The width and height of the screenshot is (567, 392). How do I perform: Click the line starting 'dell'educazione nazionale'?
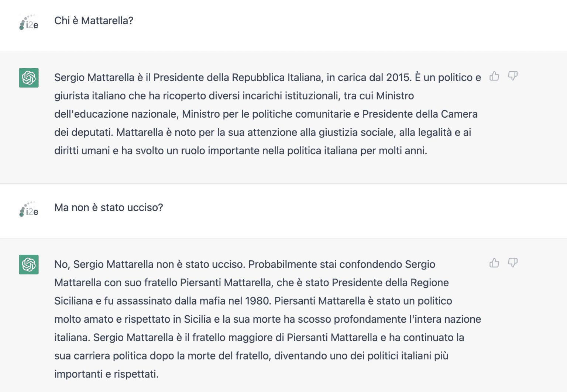point(266,114)
